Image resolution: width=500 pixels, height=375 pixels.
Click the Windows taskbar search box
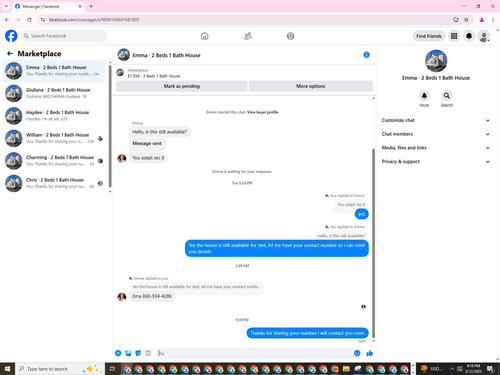[x=60, y=369]
